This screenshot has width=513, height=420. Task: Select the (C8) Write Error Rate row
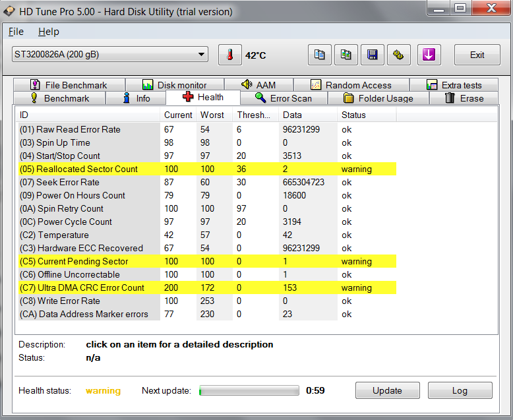click(207, 301)
